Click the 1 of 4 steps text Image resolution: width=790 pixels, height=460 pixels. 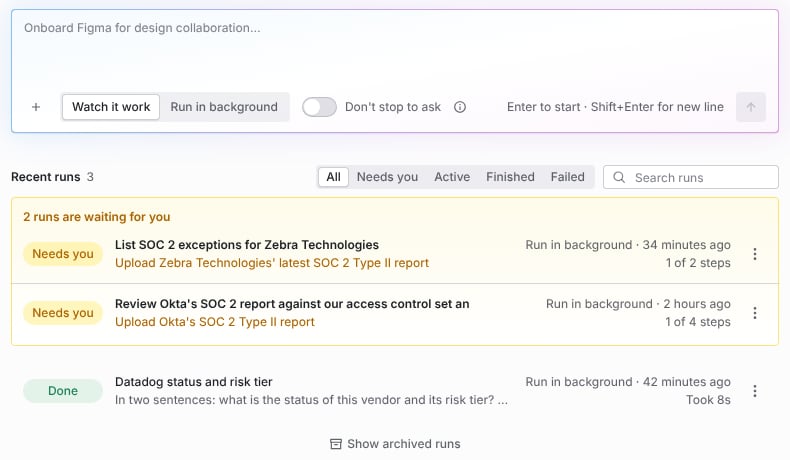[x=698, y=322]
